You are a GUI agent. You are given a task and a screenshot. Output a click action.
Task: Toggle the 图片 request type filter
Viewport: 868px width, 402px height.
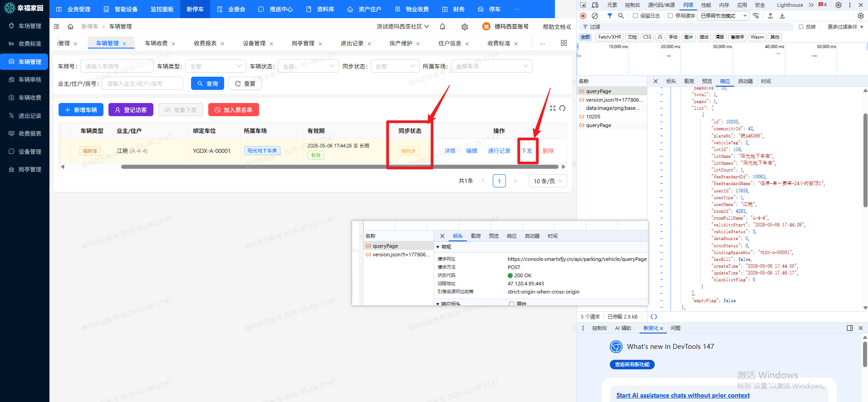click(x=689, y=37)
